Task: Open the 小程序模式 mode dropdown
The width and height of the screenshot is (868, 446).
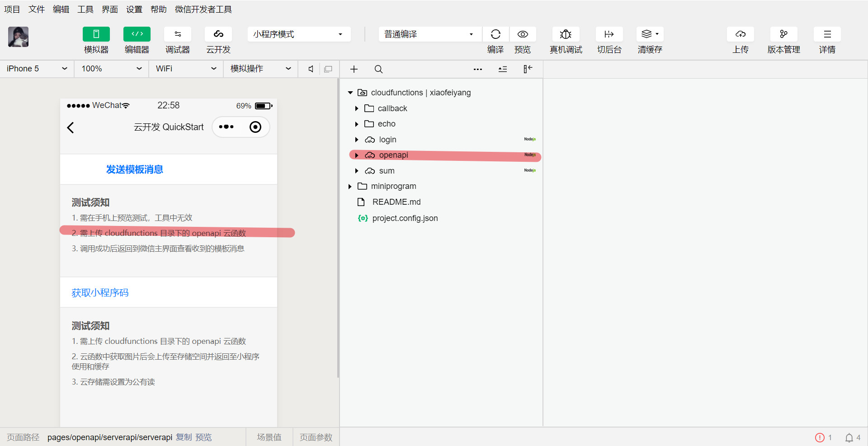Action: click(299, 34)
